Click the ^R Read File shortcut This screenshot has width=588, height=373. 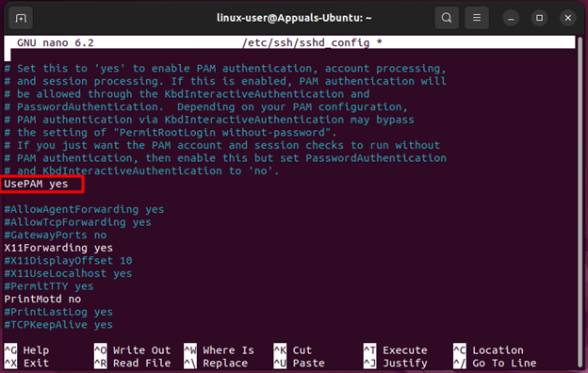(132, 363)
